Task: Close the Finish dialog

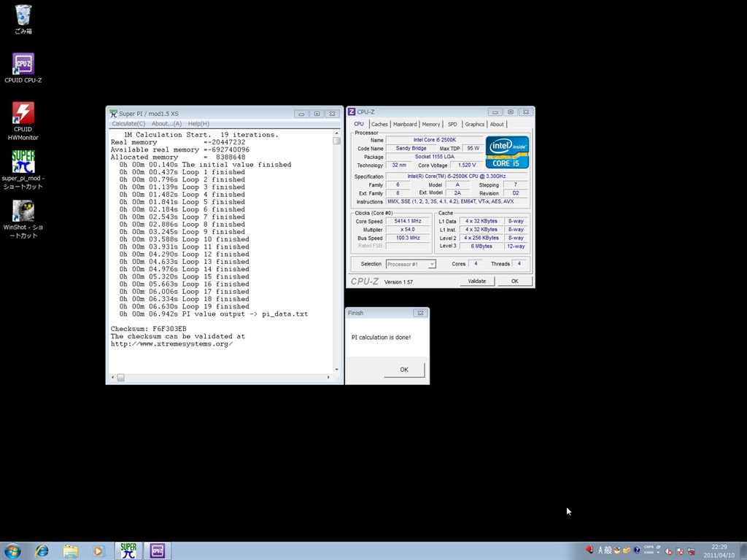Action: coord(420,313)
